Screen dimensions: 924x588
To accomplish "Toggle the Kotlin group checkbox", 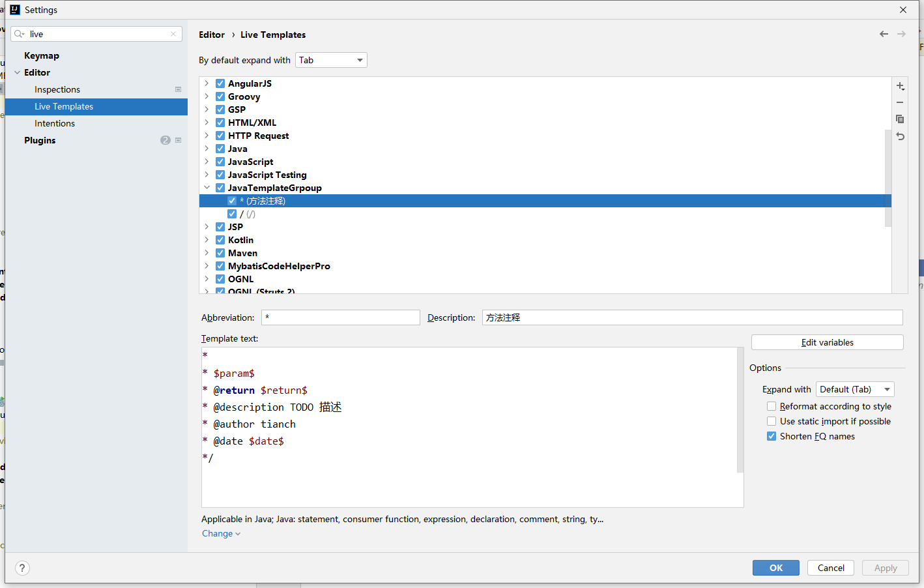I will [x=220, y=240].
